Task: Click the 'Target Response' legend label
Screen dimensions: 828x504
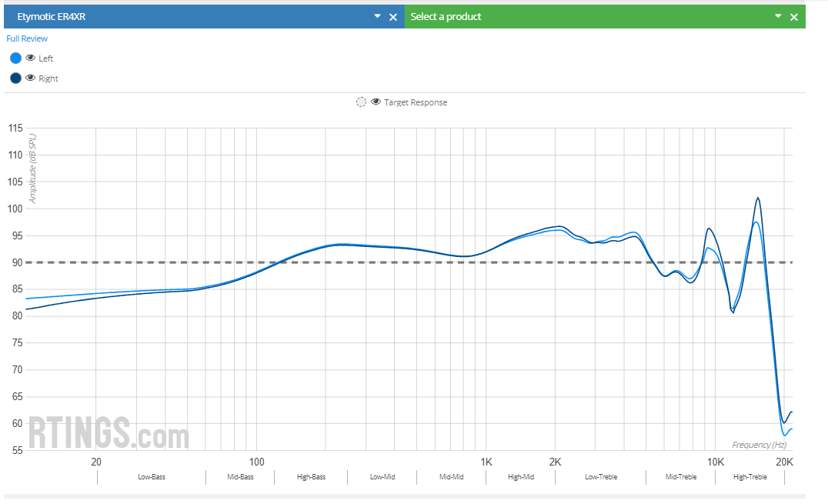Action: click(416, 102)
